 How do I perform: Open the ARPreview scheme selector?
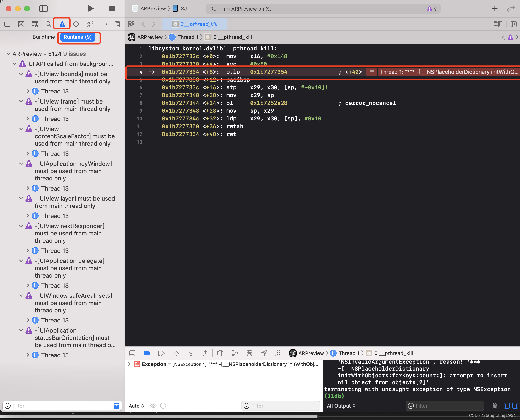[149, 9]
